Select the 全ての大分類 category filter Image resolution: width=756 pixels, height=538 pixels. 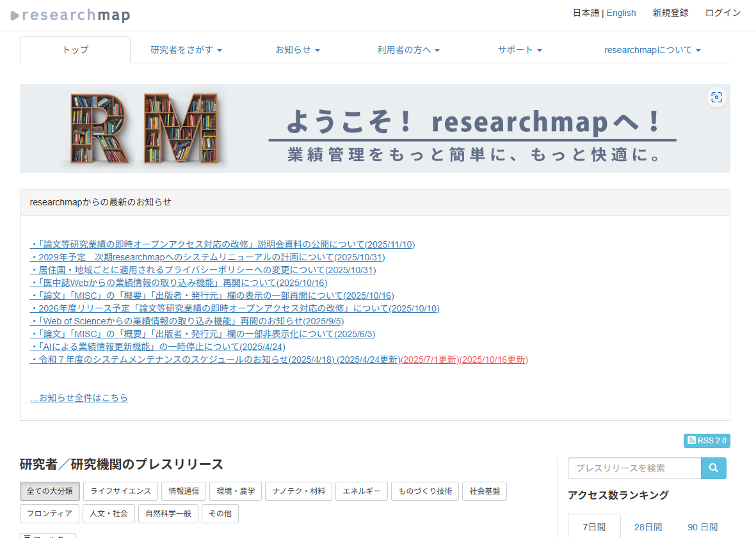[x=50, y=491]
